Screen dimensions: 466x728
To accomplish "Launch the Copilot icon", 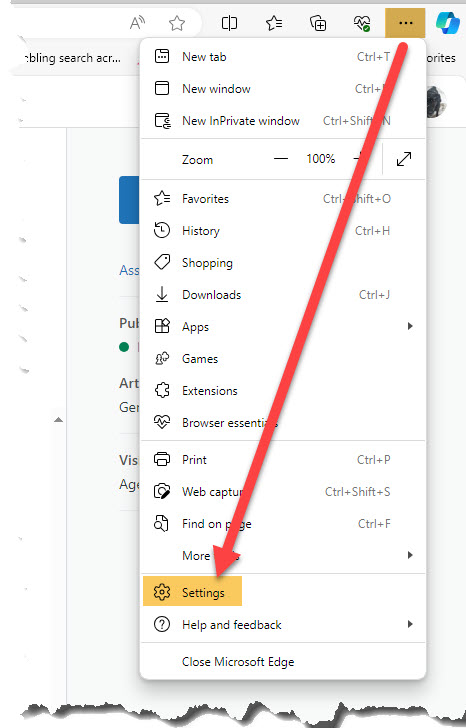I will pyautogui.click(x=447, y=22).
